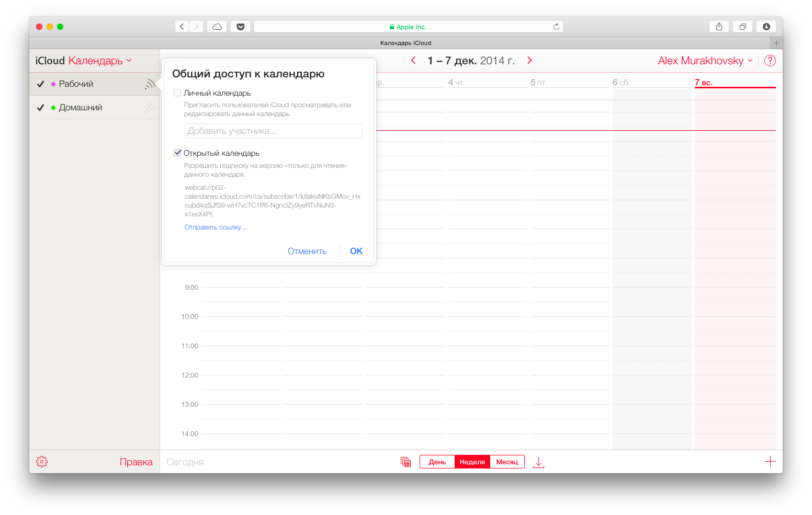
Task: Click the 6 сб. day header
Action: click(x=621, y=82)
